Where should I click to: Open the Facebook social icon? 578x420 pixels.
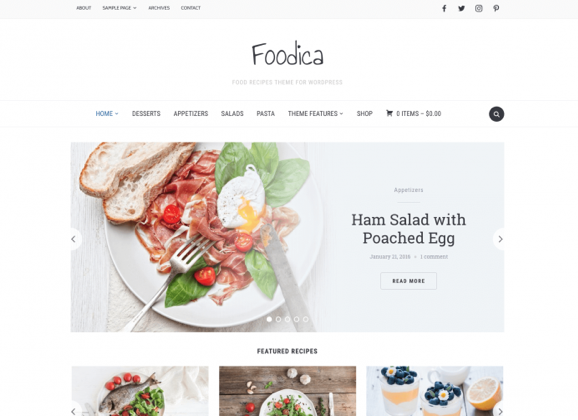click(444, 8)
